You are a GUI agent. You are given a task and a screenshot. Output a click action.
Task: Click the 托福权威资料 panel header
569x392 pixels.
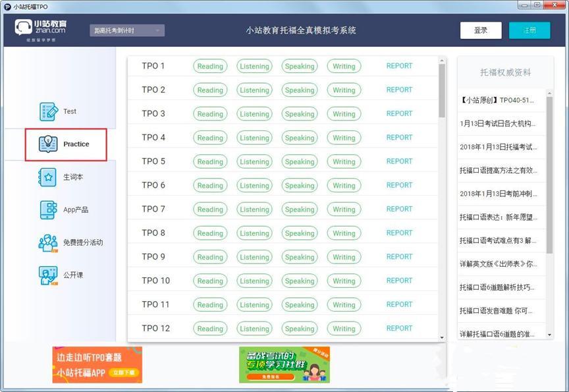pos(505,72)
